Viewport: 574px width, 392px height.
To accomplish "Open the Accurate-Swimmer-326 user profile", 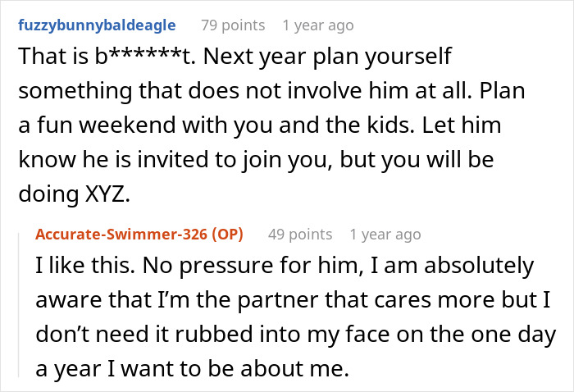I will pos(121,235).
